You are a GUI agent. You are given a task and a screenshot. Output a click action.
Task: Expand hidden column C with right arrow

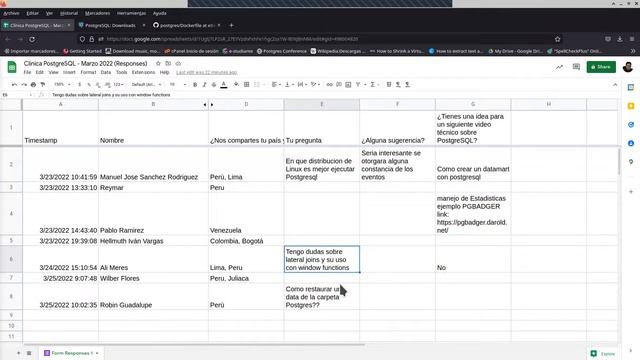(x=212, y=104)
